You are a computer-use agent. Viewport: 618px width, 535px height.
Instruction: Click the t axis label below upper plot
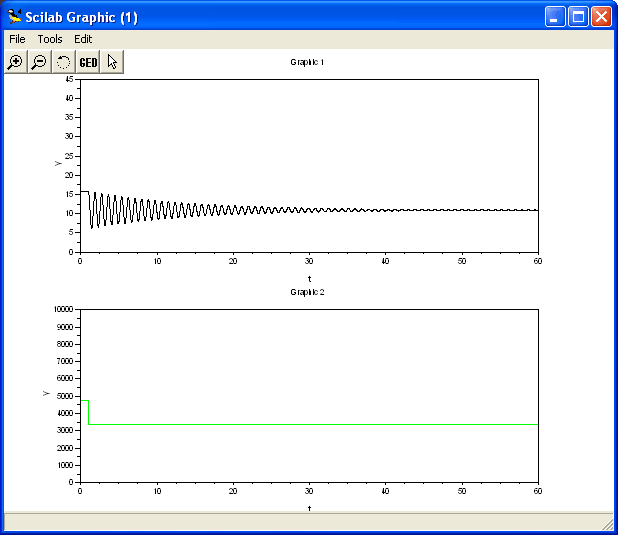click(x=309, y=278)
